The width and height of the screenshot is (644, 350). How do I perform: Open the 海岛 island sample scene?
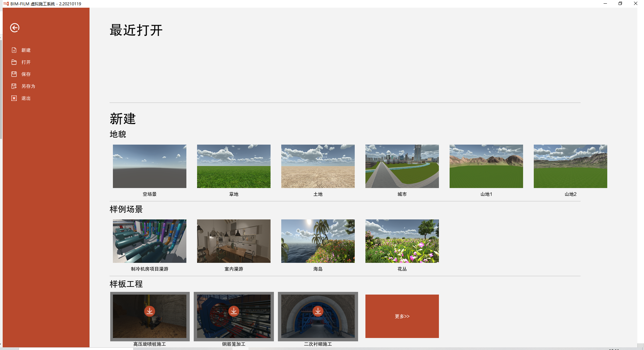point(318,241)
